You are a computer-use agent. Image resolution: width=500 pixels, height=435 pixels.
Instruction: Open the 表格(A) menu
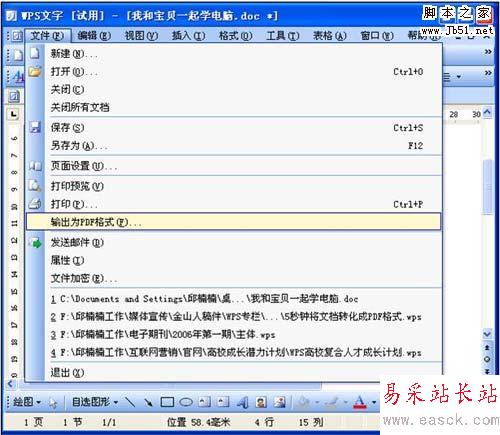pos(330,35)
